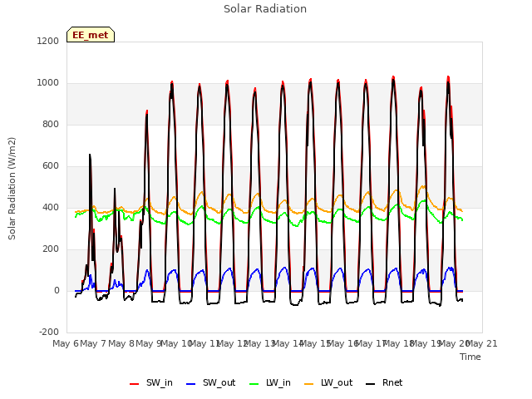Click the May 8 x-axis label

(121, 343)
